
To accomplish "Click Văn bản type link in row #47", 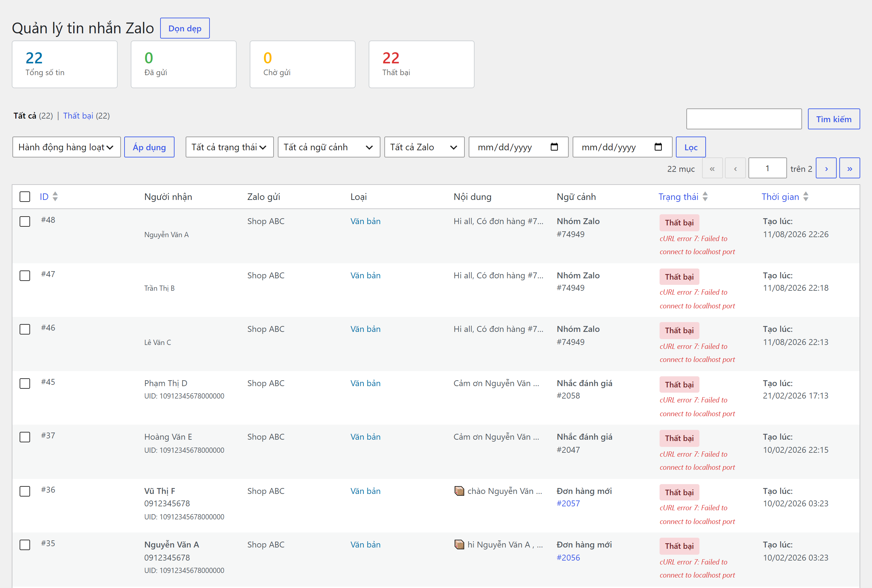I will (365, 275).
